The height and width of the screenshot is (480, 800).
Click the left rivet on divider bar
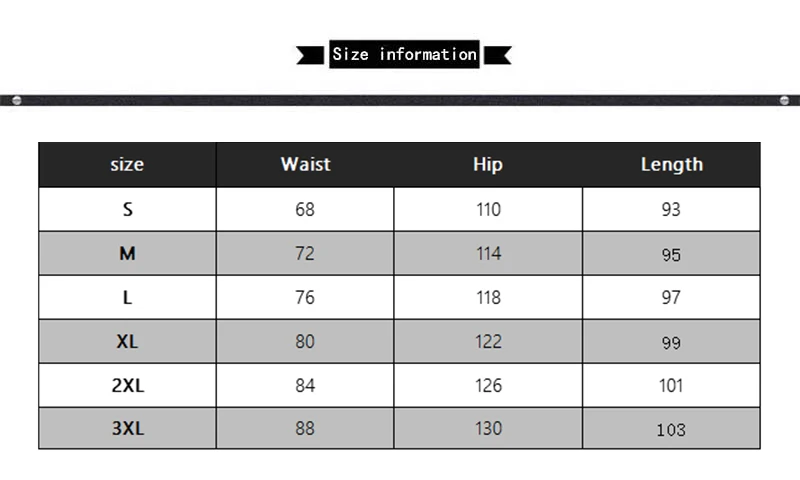(17, 100)
